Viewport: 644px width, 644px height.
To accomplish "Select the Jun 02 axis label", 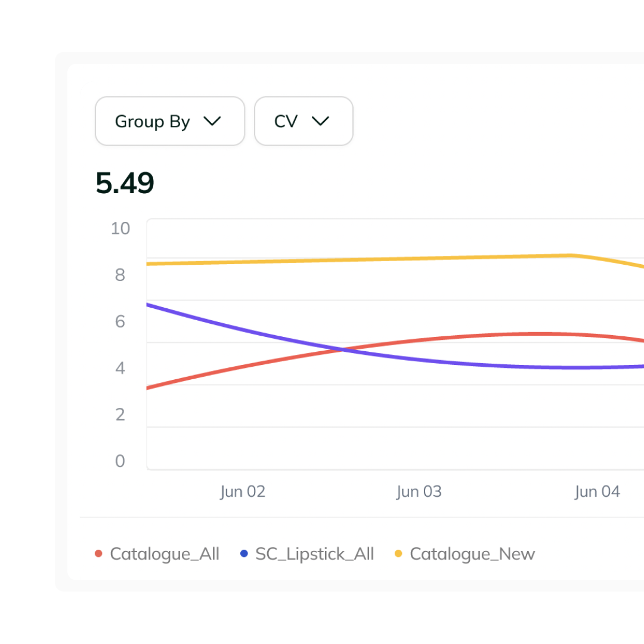I will click(243, 491).
